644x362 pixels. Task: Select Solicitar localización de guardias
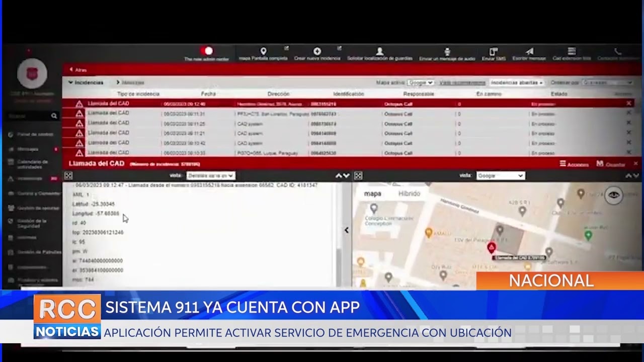coord(379,52)
